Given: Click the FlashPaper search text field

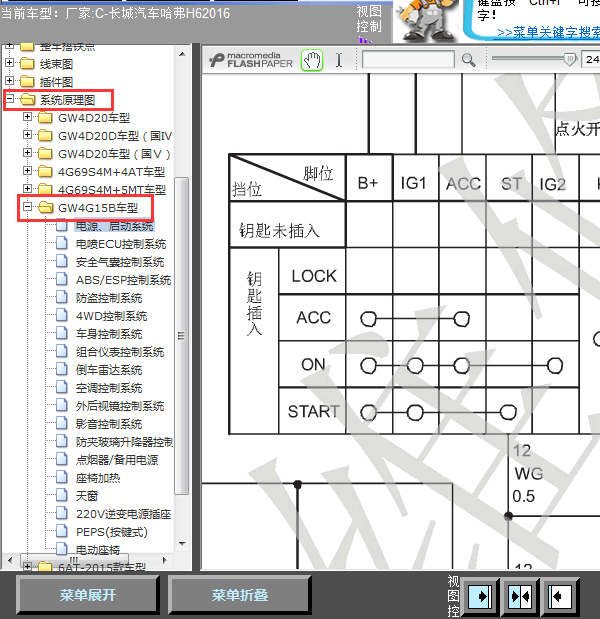Looking at the screenshot, I should [x=408, y=60].
